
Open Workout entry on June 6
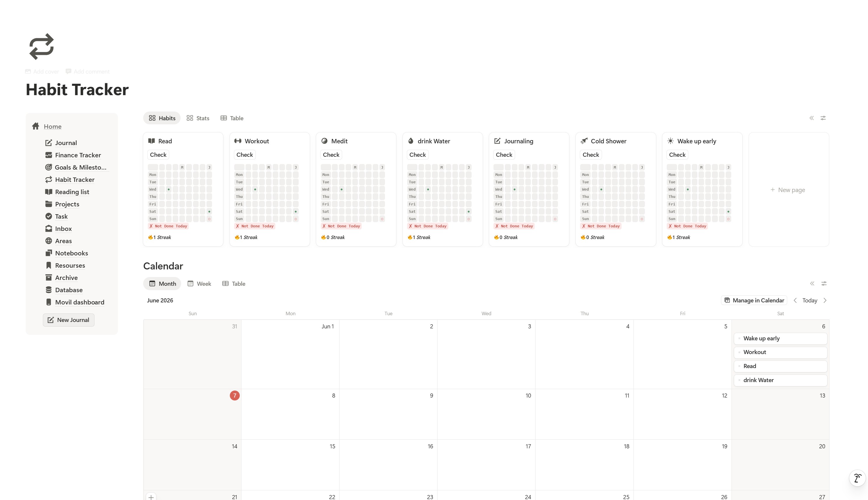click(780, 352)
